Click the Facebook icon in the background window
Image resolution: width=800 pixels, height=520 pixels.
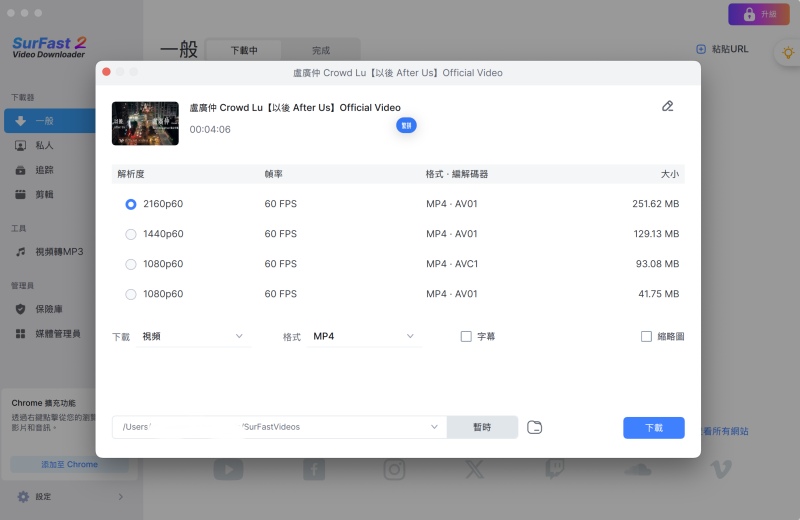314,469
